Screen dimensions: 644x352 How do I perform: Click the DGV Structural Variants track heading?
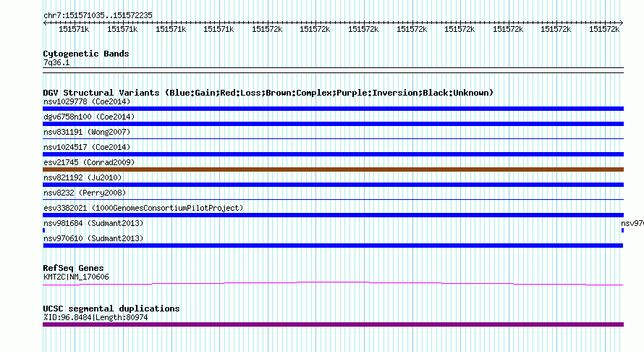point(268,93)
